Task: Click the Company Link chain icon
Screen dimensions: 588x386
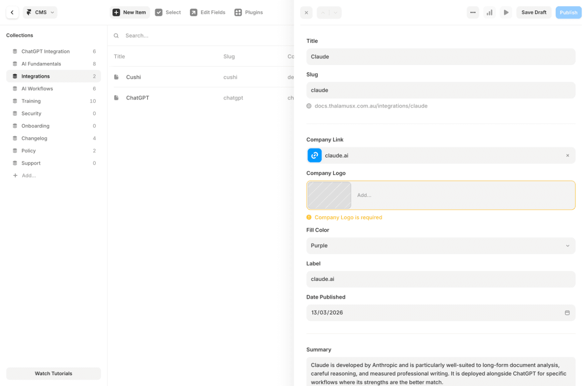Action: 314,156
